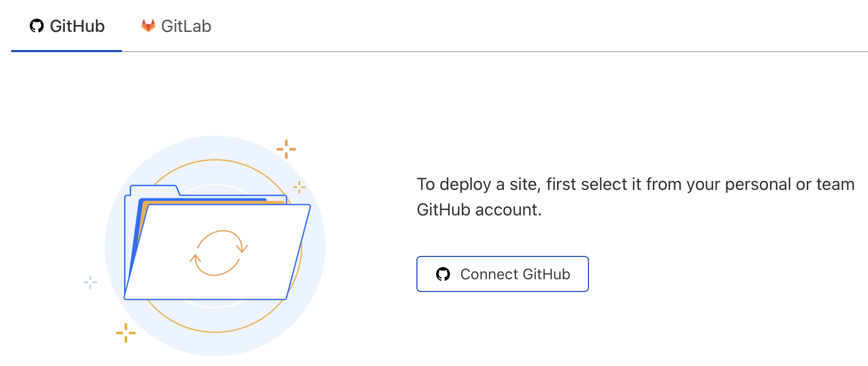868x366 pixels.
Task: Click the small blue plus sparkle left of folder
Action: (x=90, y=282)
